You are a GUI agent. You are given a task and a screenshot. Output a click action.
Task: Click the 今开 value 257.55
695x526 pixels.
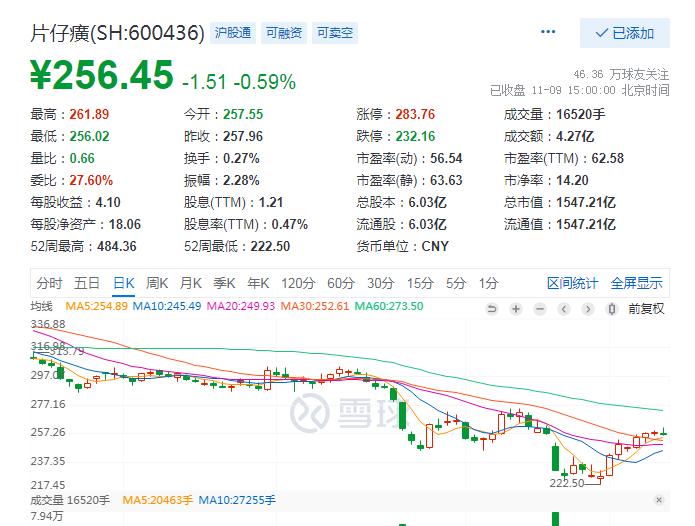(x=243, y=114)
